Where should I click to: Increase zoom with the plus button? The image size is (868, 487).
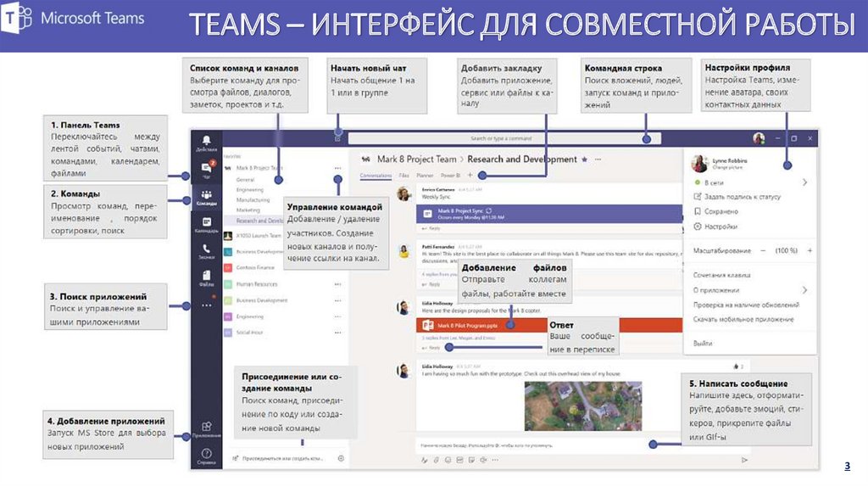(x=810, y=250)
